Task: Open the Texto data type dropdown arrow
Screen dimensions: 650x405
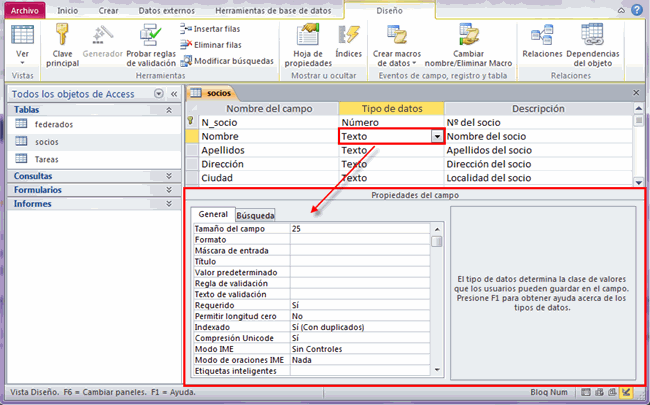Action: click(x=436, y=136)
